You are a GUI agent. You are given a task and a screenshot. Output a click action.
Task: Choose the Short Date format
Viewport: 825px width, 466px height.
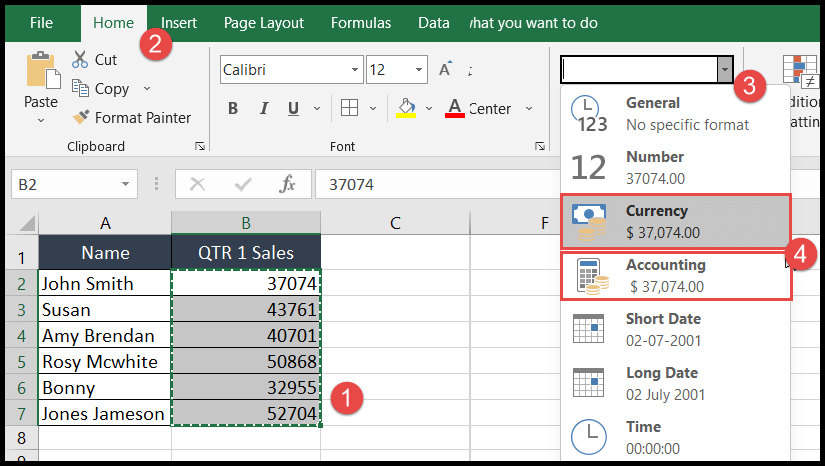[x=676, y=330]
